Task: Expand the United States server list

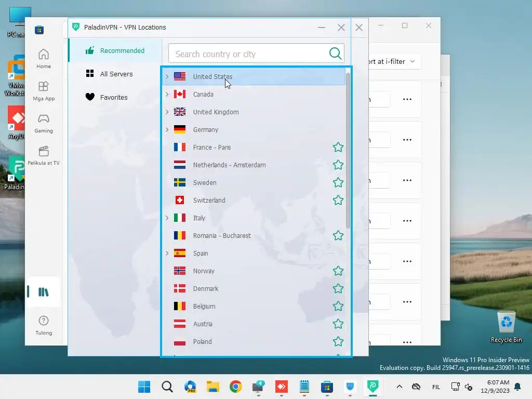Action: (167, 77)
